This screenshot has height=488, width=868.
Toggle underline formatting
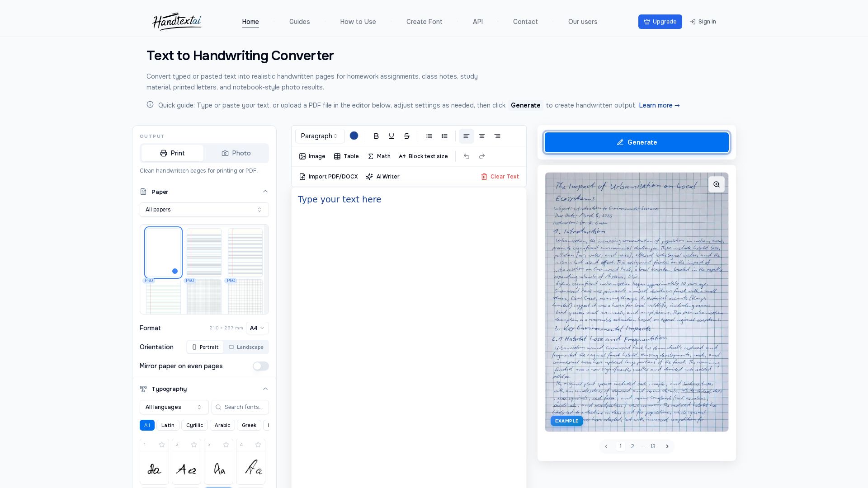(392, 136)
